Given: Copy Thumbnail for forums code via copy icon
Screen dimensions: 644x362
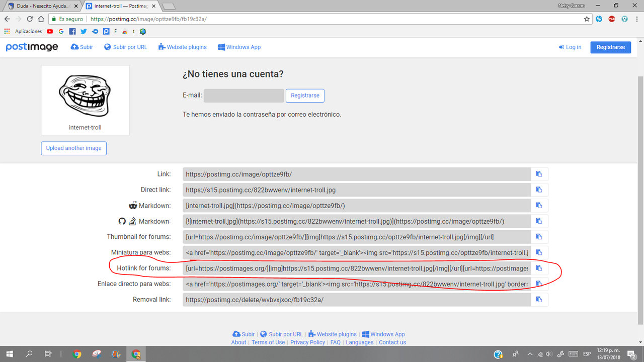Looking at the screenshot, I should (x=539, y=236).
